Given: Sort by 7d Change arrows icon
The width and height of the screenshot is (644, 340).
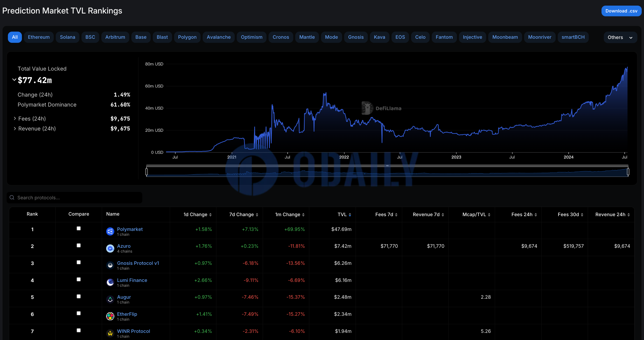Looking at the screenshot, I should (x=257, y=215).
